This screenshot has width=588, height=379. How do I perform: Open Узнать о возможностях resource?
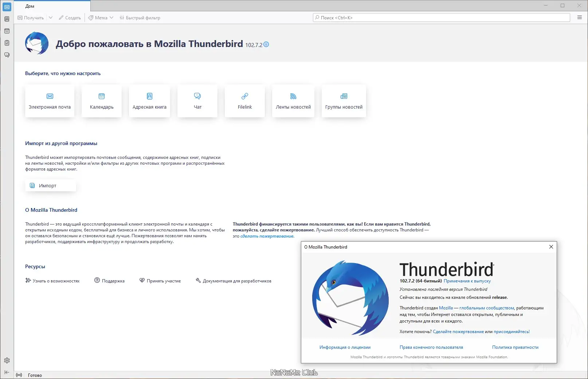coord(52,281)
